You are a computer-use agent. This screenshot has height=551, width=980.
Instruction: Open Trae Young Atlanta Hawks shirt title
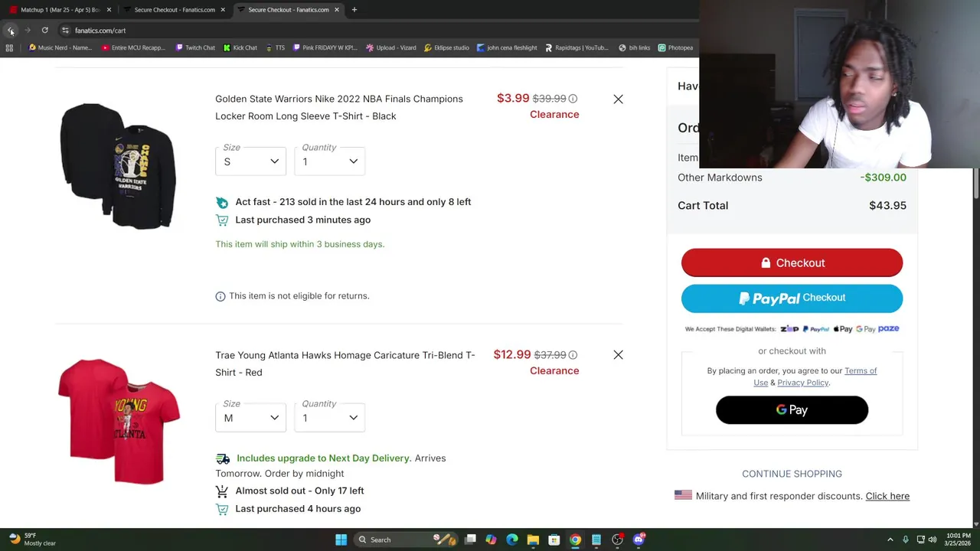345,364
